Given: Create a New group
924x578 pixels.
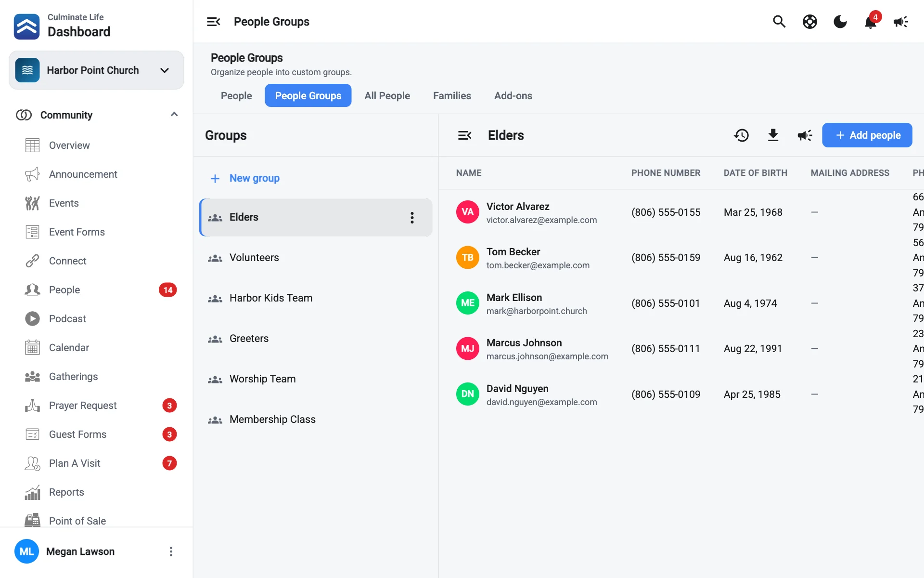Looking at the screenshot, I should click(x=245, y=178).
